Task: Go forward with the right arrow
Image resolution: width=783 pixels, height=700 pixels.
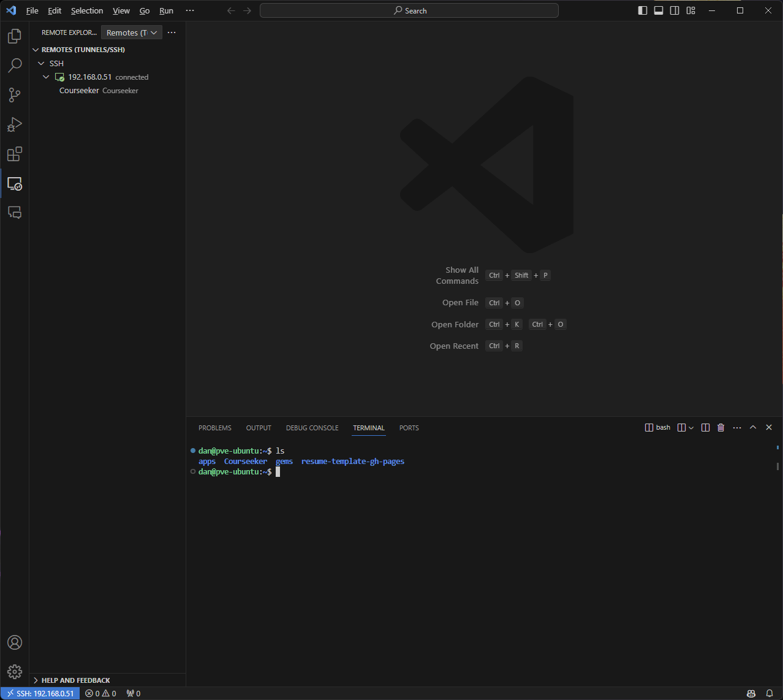Action: click(x=247, y=10)
